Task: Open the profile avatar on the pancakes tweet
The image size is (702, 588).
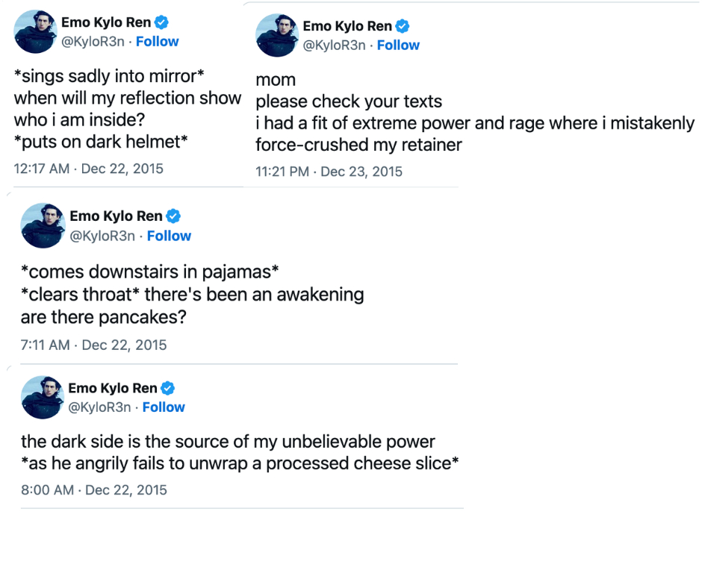Action: coord(43,225)
